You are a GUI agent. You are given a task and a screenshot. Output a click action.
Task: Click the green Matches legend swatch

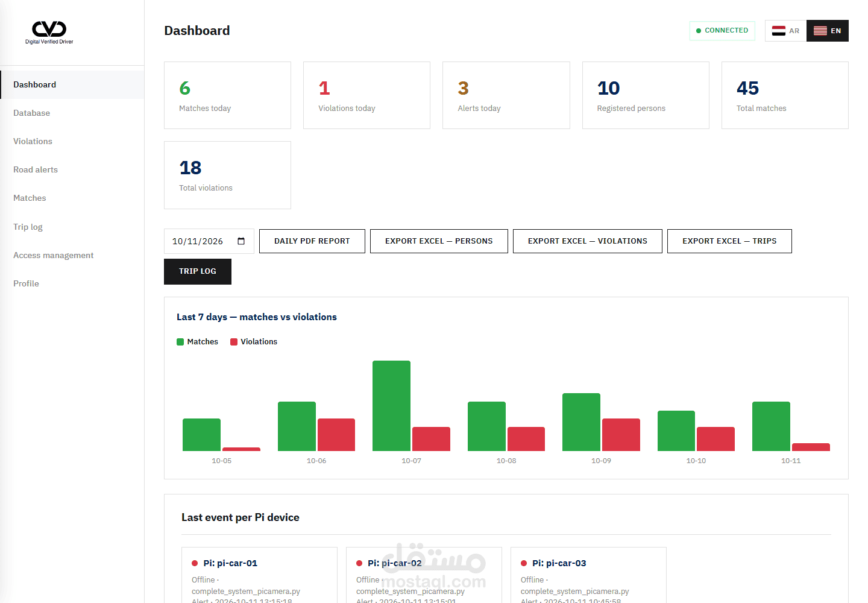180,342
